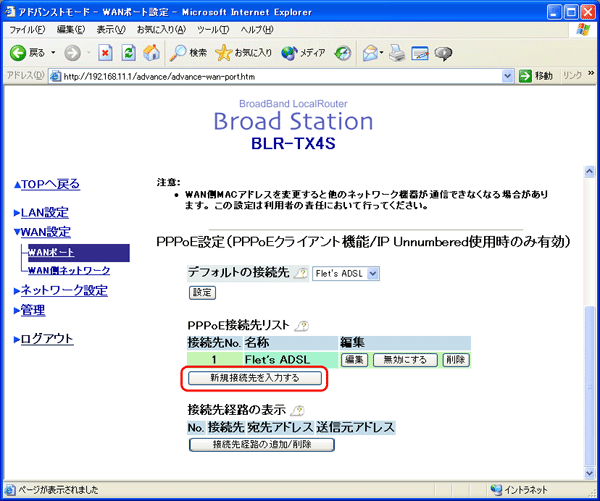Screen dimensions: 600x501
Task: Click the Flet's ADSL name cell
Action: pos(291,360)
